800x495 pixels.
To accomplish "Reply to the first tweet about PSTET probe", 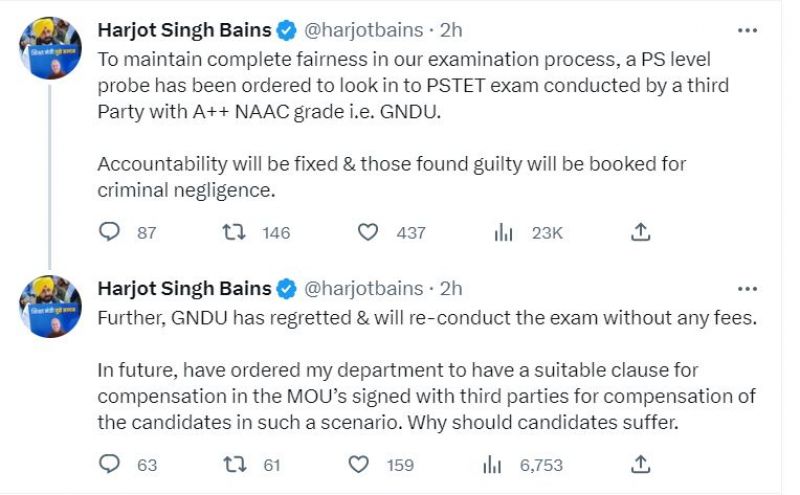I will click(x=109, y=232).
